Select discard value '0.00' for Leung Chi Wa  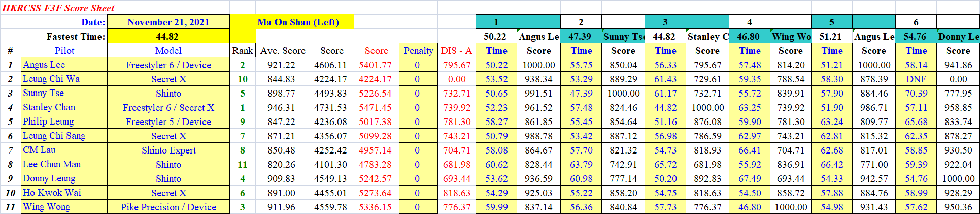click(457, 79)
